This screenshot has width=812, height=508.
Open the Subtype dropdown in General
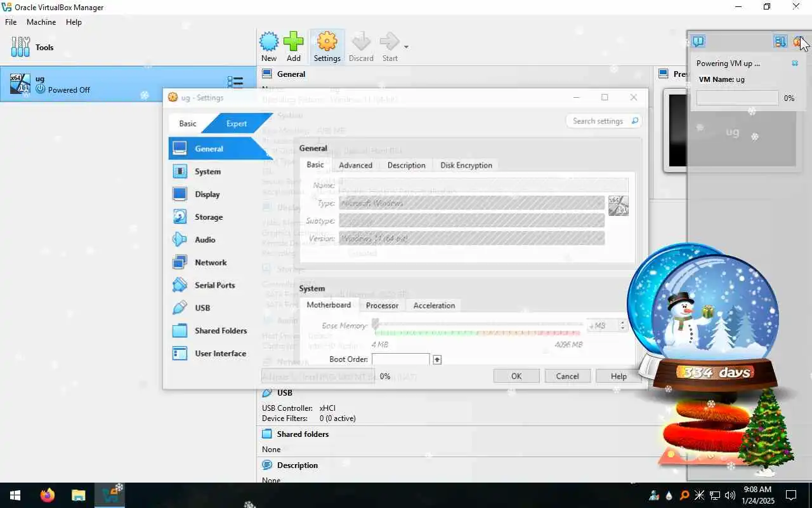(x=471, y=220)
